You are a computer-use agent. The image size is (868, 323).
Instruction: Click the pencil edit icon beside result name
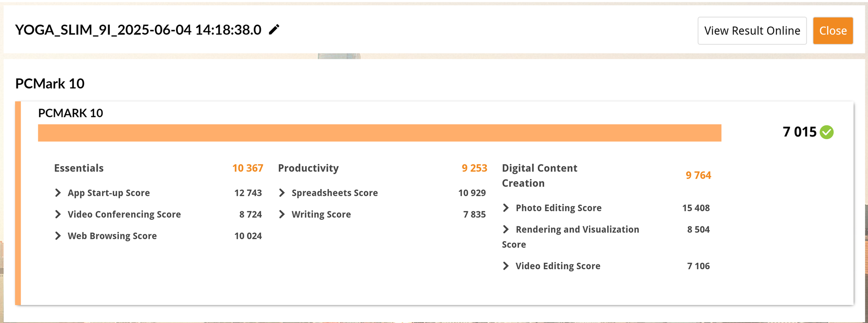click(274, 29)
